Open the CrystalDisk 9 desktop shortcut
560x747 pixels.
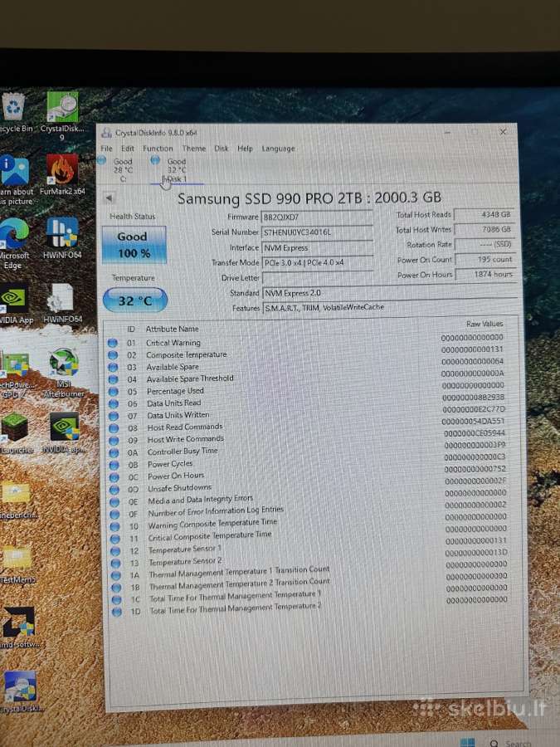pyautogui.click(x=62, y=116)
